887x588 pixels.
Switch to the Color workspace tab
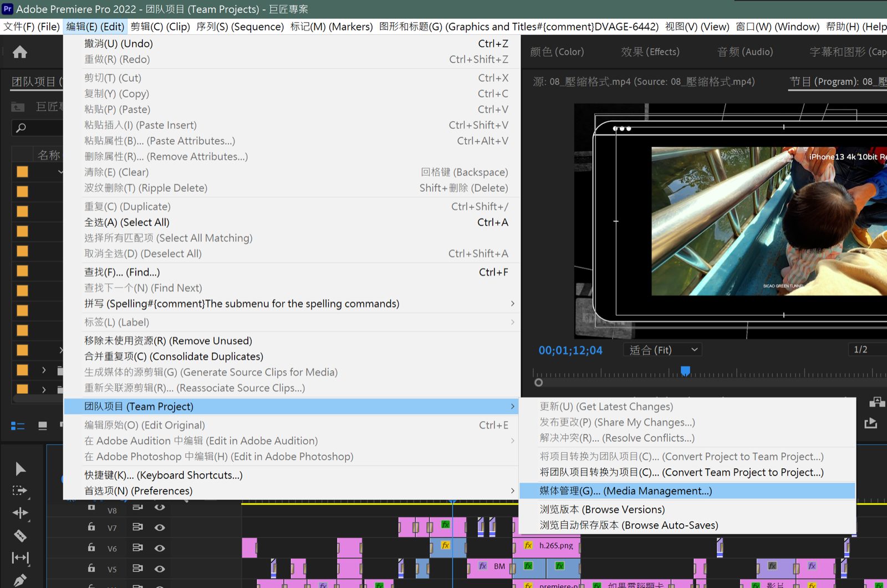(557, 52)
